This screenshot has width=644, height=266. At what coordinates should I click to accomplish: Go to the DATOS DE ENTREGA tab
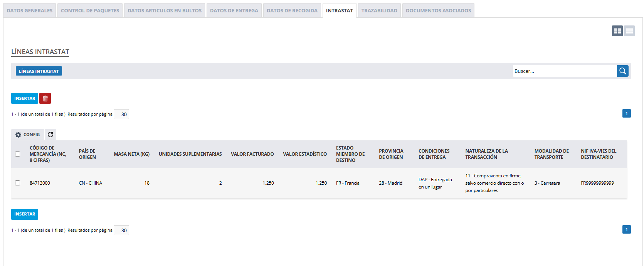coord(234,10)
